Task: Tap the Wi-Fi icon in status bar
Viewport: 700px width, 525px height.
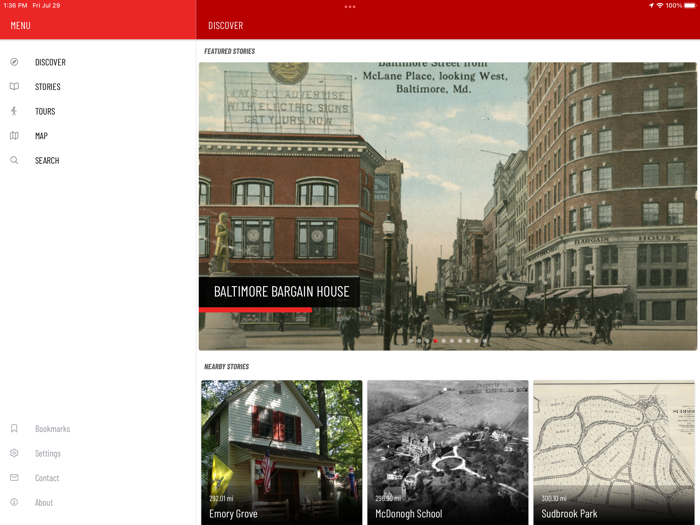Action: click(x=660, y=5)
